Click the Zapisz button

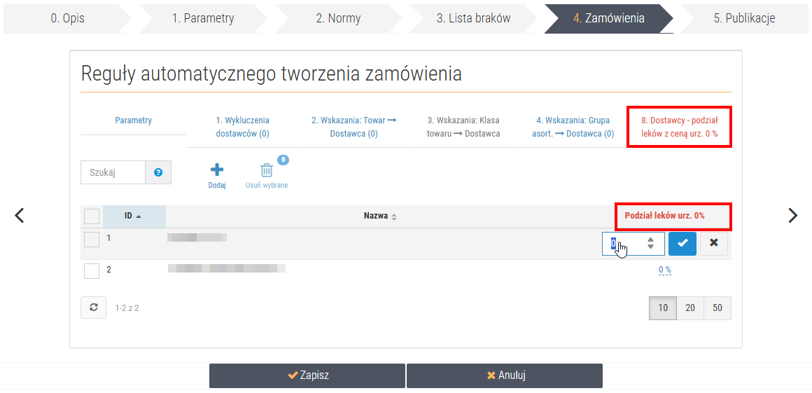pos(307,375)
